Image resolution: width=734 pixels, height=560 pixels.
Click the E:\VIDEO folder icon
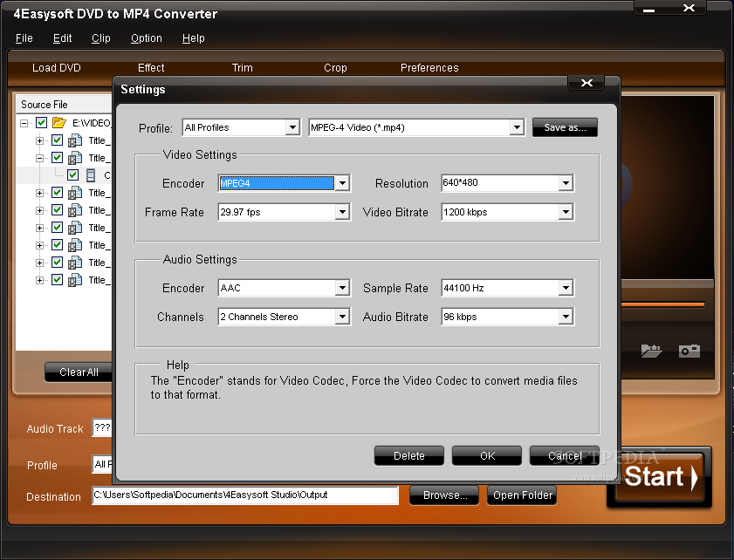(x=59, y=123)
